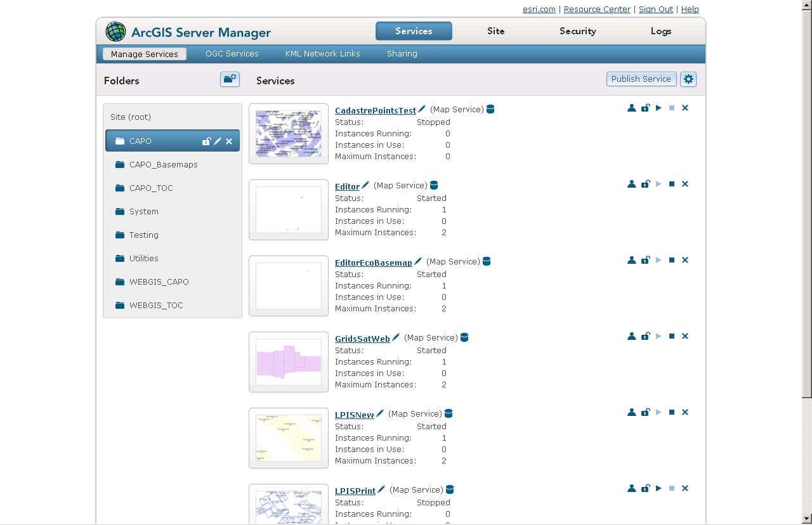Open person icon for EditorEcoBasemap service
Viewport: 812px width, 525px height.
632,260
